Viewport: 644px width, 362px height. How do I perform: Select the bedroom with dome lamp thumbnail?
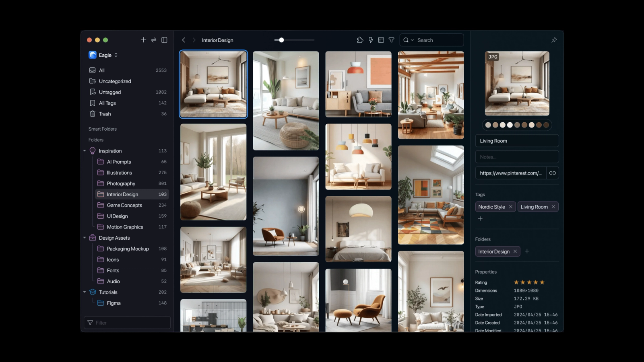click(x=358, y=229)
